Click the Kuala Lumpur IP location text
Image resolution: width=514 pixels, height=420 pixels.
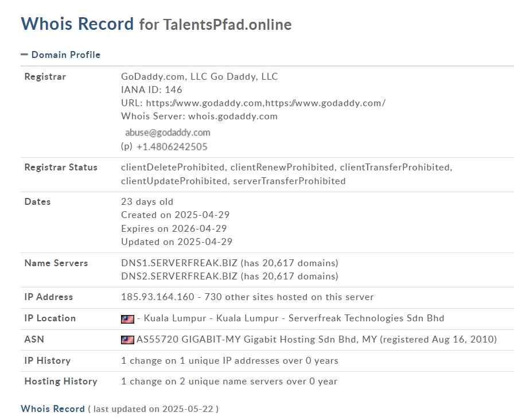tap(291, 318)
